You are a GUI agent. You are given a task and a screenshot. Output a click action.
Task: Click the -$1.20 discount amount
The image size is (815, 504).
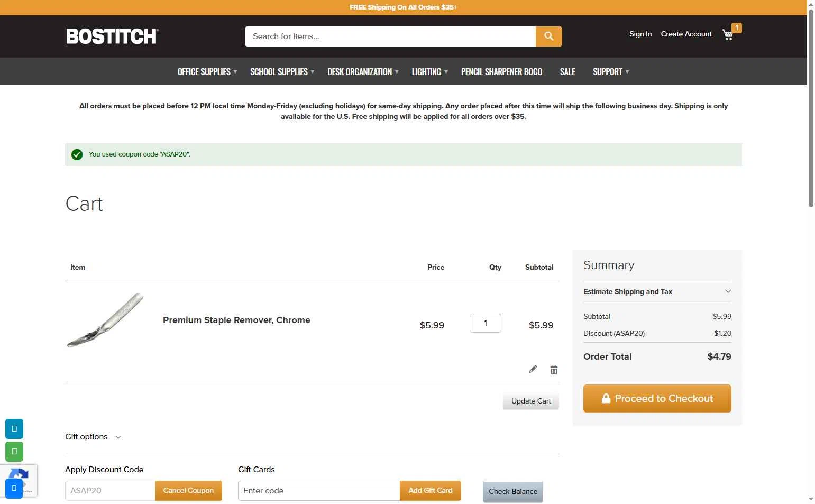721,333
